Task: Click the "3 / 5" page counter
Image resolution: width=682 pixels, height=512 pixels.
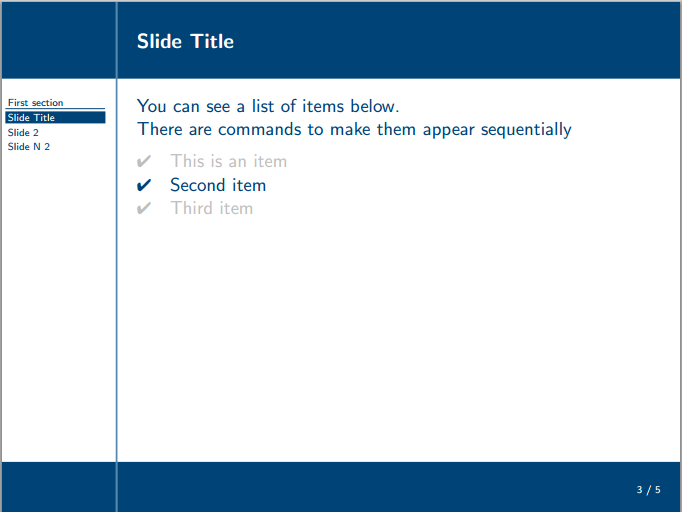Action: [648, 490]
